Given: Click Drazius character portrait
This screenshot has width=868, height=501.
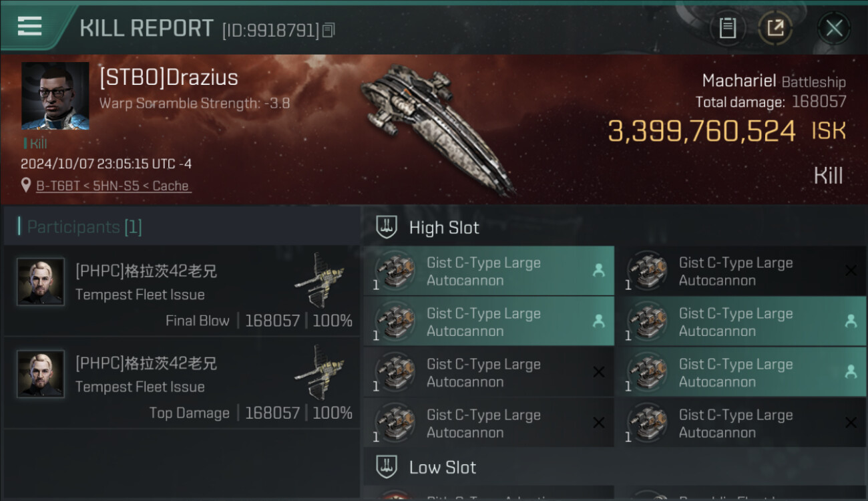Looking at the screenshot, I should click(55, 96).
